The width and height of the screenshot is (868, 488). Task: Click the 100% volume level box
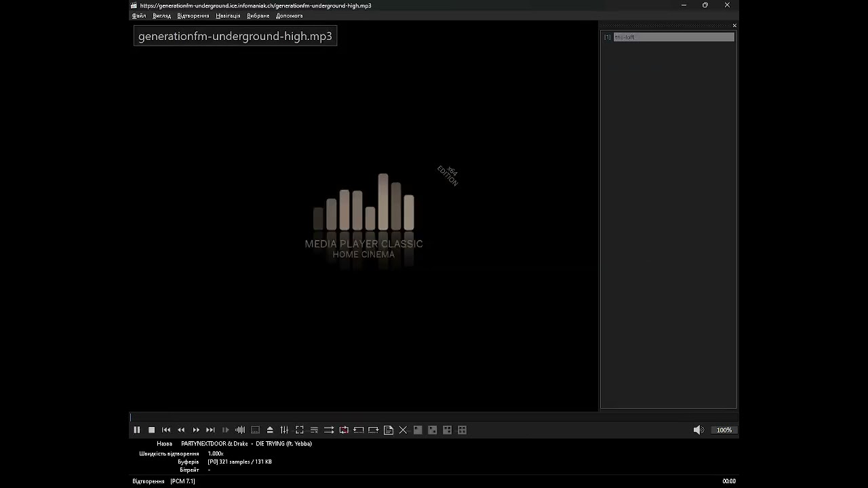pos(724,430)
